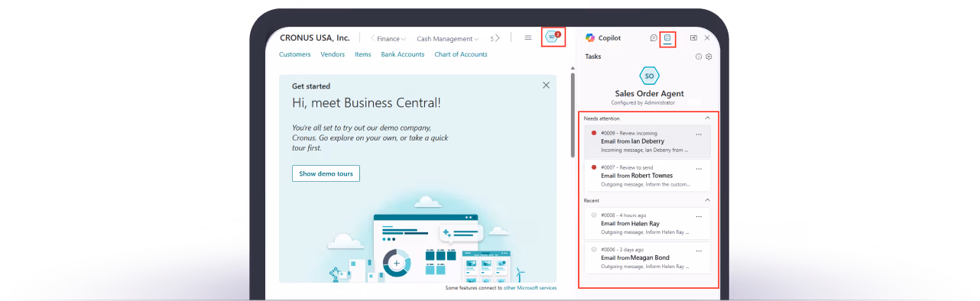This screenshot has width=980, height=301.
Task: Click completed check icon of task #0006
Action: [594, 249]
